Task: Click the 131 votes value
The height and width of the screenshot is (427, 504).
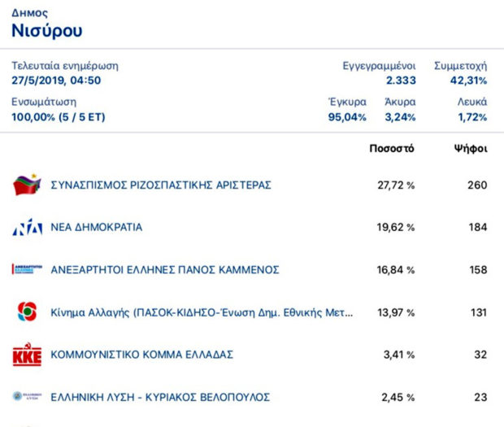Action: point(479,312)
